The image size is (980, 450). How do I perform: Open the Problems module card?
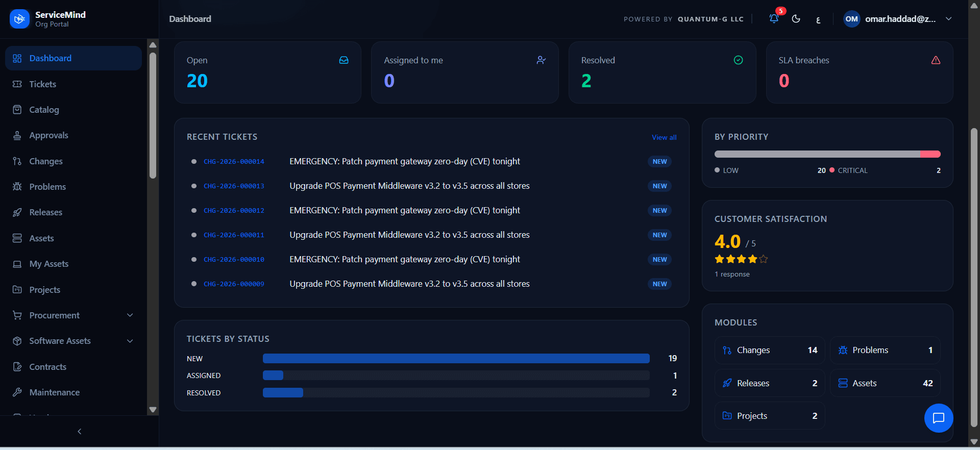[885, 350]
